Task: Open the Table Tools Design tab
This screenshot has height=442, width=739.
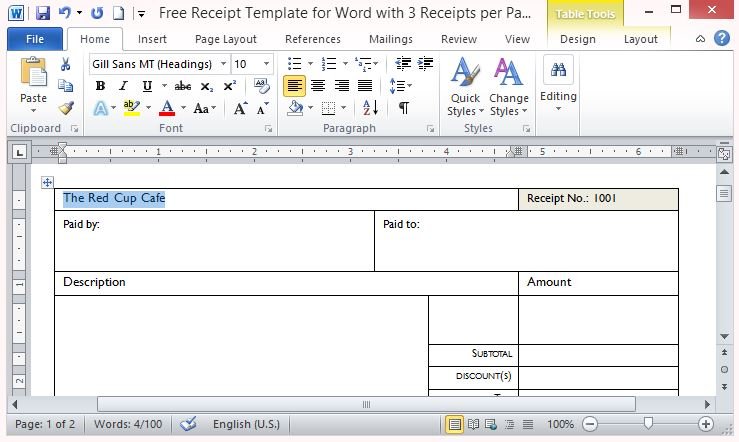Action: point(577,39)
